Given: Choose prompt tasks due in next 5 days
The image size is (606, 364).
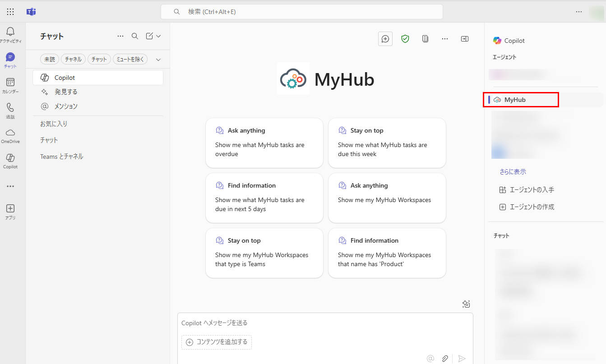Looking at the screenshot, I should click(x=264, y=198).
